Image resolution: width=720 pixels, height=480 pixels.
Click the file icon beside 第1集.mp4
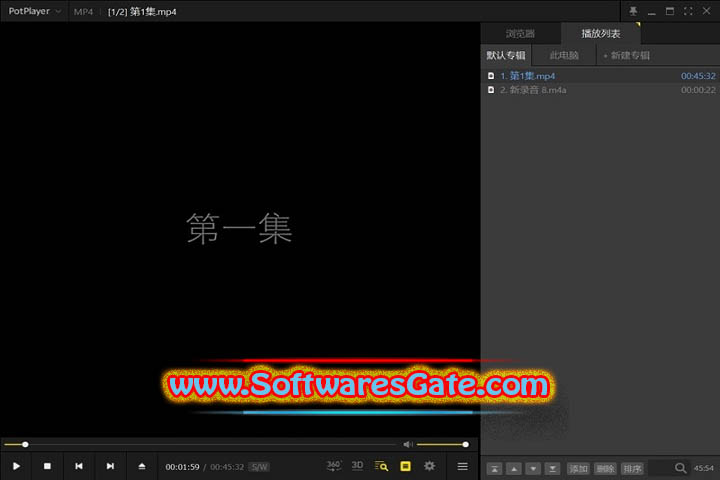491,76
